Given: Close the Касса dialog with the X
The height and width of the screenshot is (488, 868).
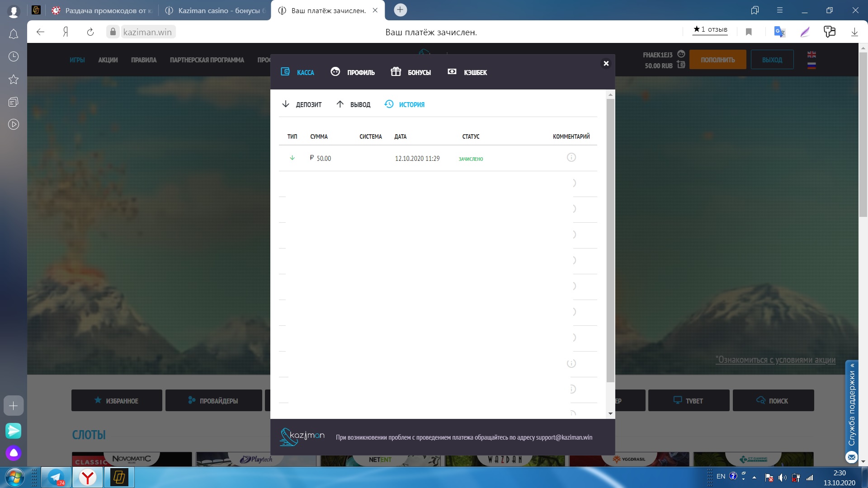Looking at the screenshot, I should [606, 64].
